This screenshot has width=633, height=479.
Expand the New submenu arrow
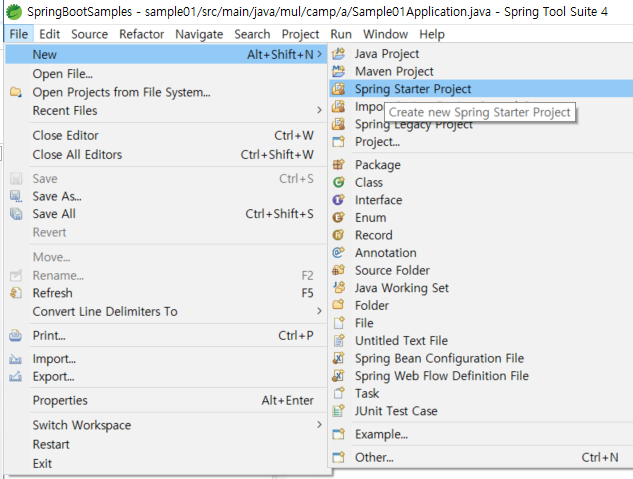click(319, 54)
